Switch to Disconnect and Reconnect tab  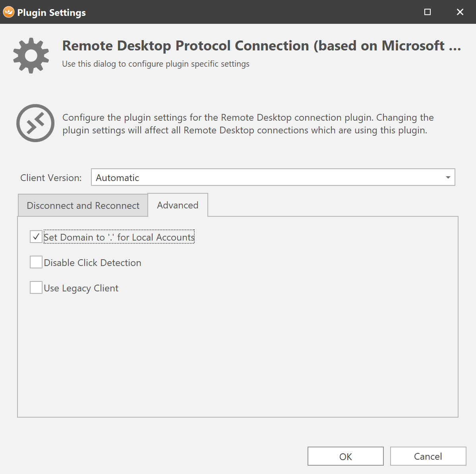pos(83,206)
